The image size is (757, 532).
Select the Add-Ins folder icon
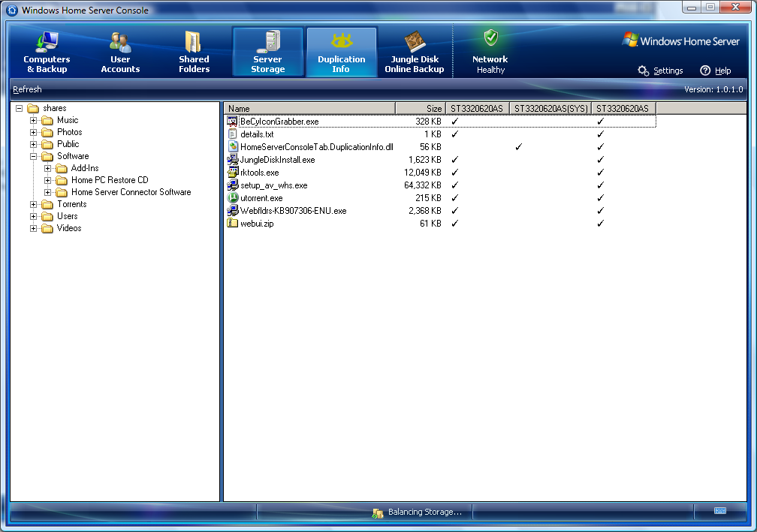click(62, 168)
